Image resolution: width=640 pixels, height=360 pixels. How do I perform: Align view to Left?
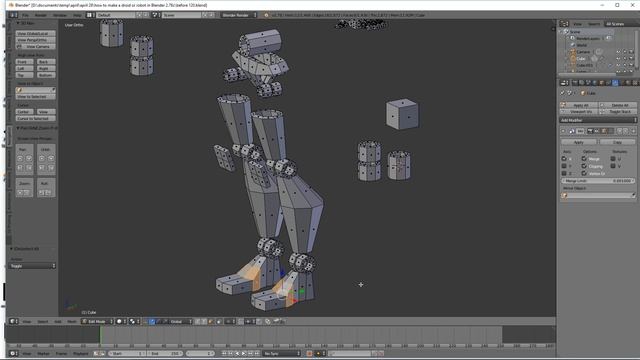point(24,69)
